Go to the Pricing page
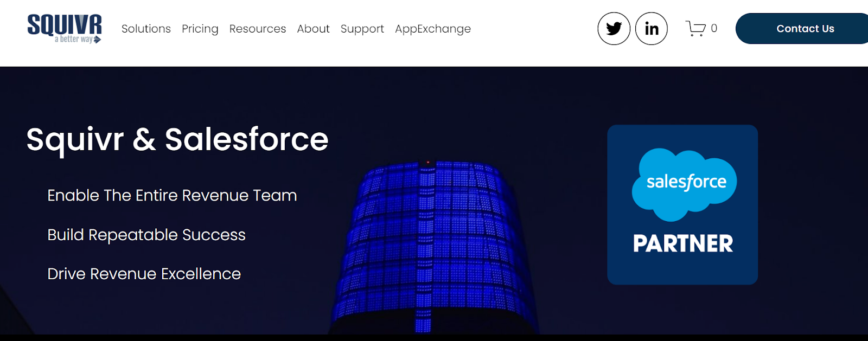 (200, 29)
